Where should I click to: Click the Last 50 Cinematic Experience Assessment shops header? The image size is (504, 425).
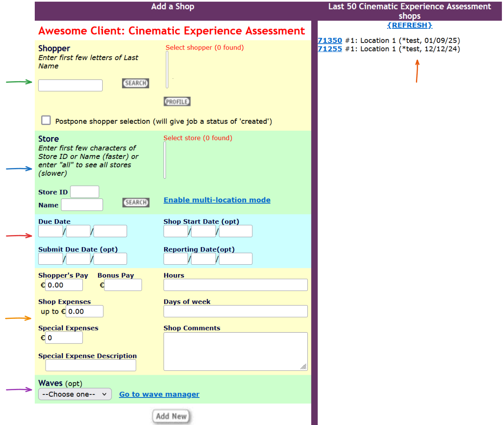(x=410, y=11)
